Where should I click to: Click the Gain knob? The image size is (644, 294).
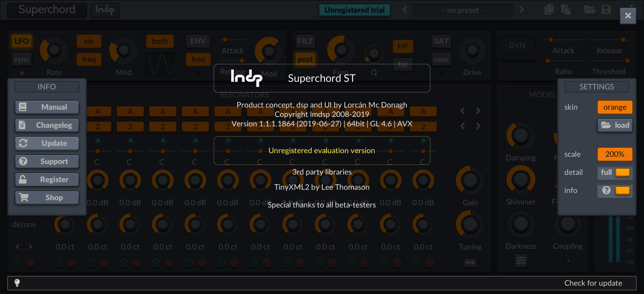pyautogui.click(x=470, y=180)
